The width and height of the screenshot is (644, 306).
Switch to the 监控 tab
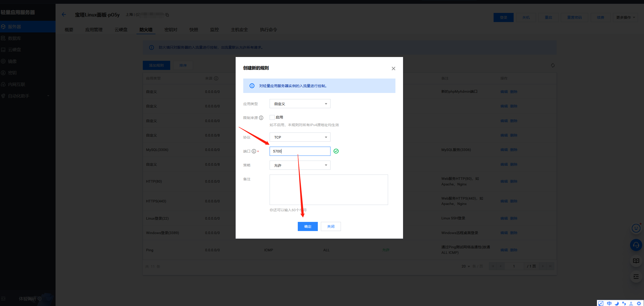[x=214, y=30]
